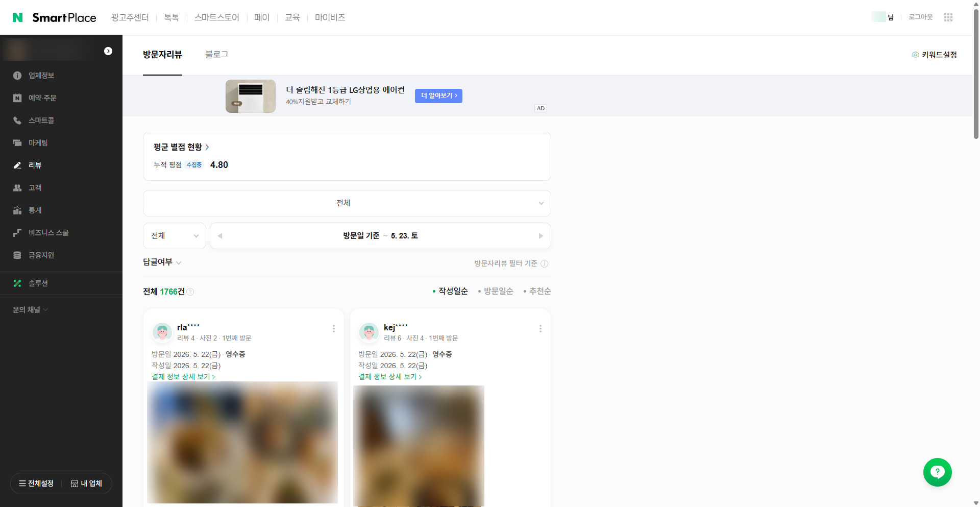Collapse sidebar with the arrow circle icon
The image size is (980, 507).
108,51
